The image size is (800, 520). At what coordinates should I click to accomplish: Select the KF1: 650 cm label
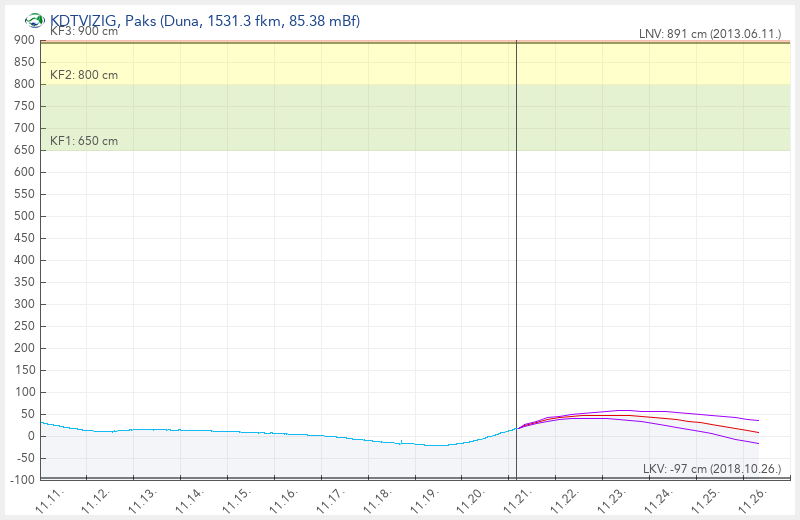click(x=83, y=141)
